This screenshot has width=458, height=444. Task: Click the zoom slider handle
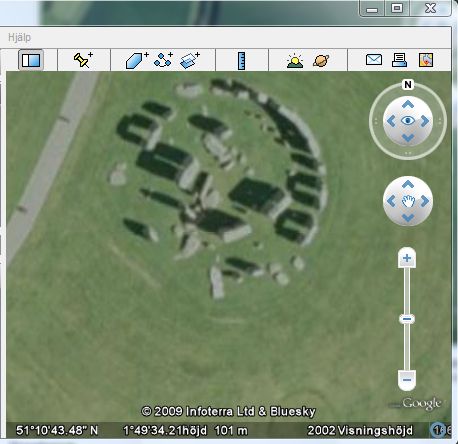click(x=407, y=319)
